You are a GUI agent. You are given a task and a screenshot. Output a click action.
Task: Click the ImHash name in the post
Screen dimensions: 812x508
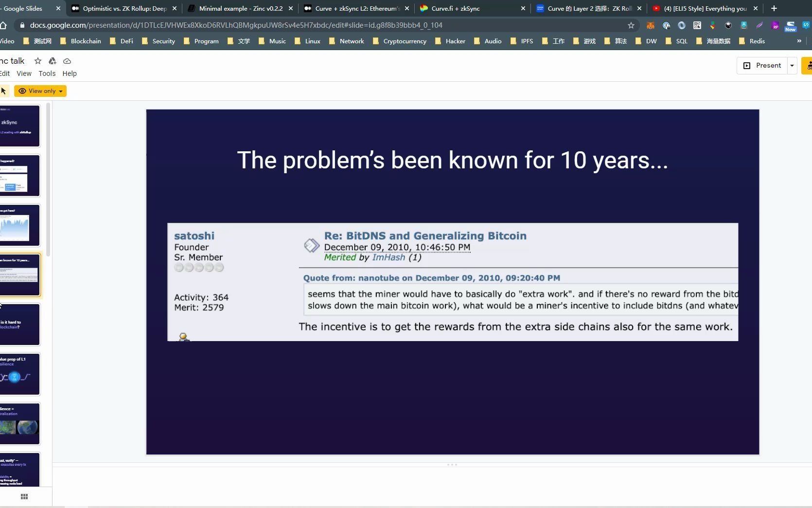point(388,257)
